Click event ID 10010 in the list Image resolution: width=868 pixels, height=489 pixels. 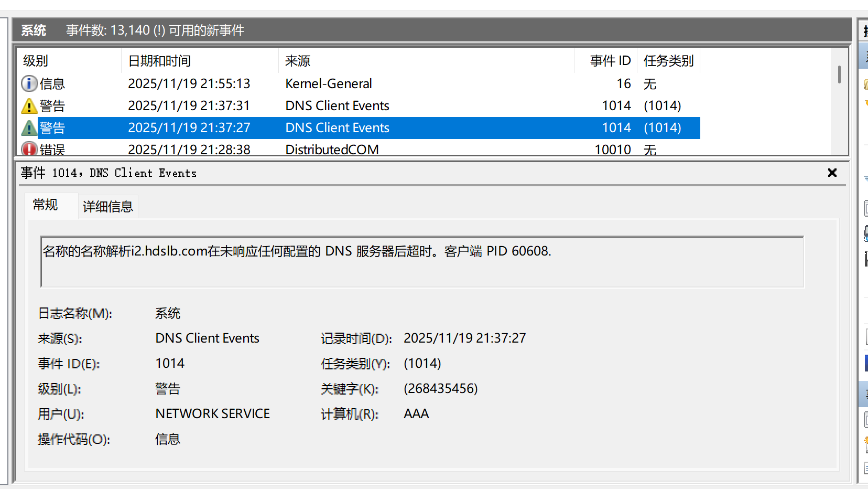click(613, 150)
